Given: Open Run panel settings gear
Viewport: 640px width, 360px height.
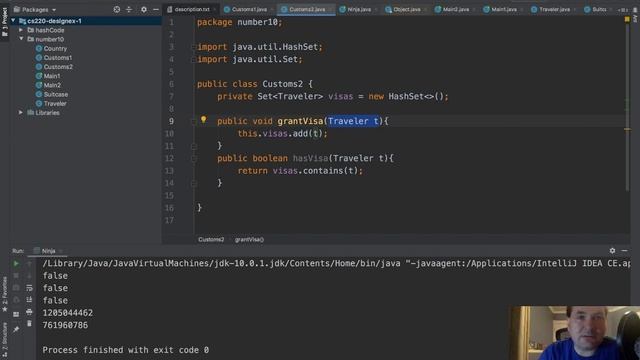Looking at the screenshot, I should click(612, 251).
